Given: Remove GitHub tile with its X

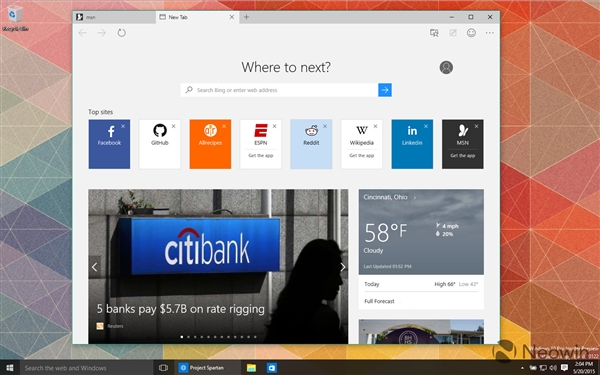Looking at the screenshot, I should point(173,126).
